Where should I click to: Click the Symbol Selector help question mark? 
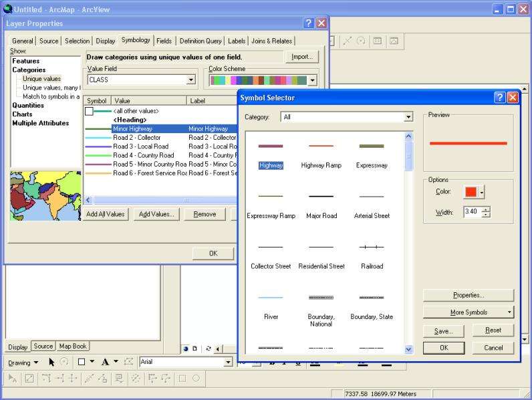(x=499, y=98)
